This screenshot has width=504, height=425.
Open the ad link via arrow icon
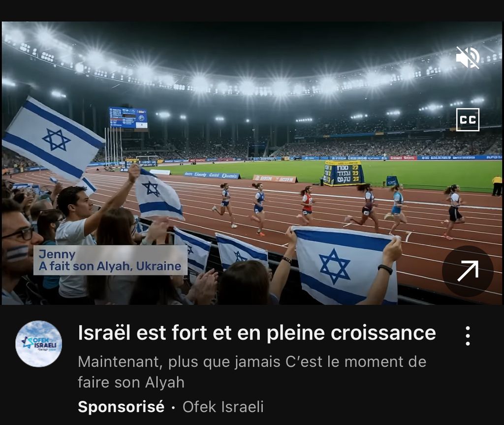coord(468,271)
